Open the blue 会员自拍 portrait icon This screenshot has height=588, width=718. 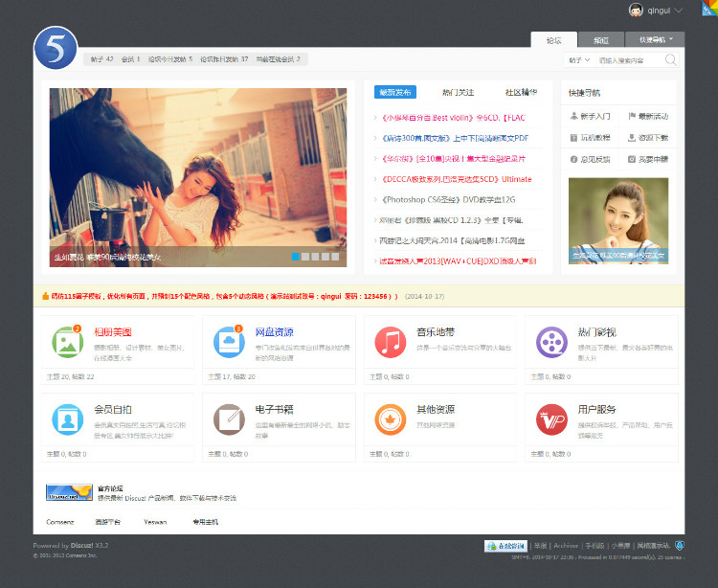tap(67, 419)
